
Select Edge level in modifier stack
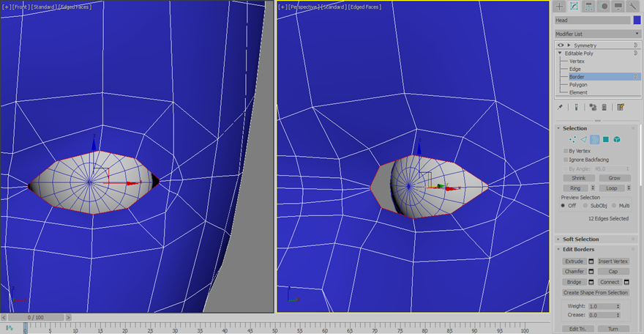(x=575, y=69)
